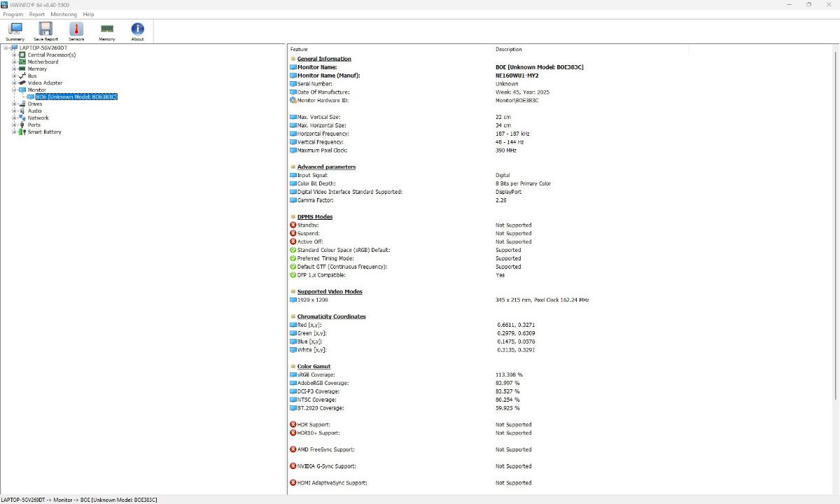
Task: Select the Network icon in tree
Action: coord(22,118)
